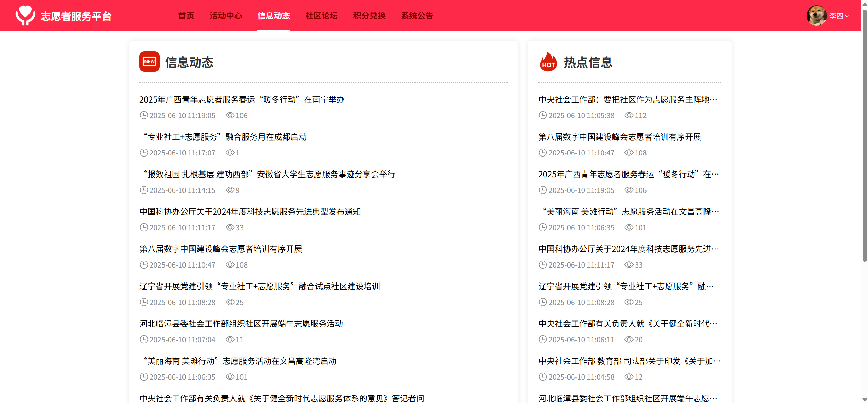Open the 社区论坛 navigation tab

coord(321,16)
